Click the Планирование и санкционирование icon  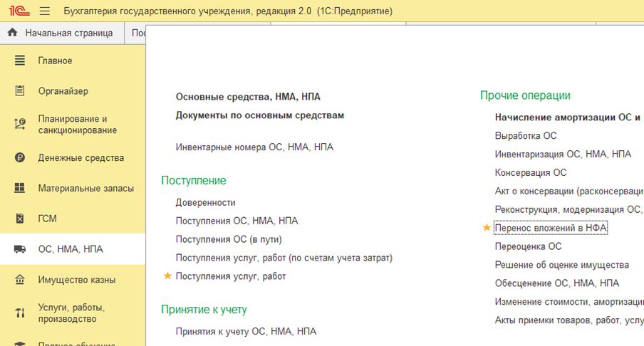point(20,124)
